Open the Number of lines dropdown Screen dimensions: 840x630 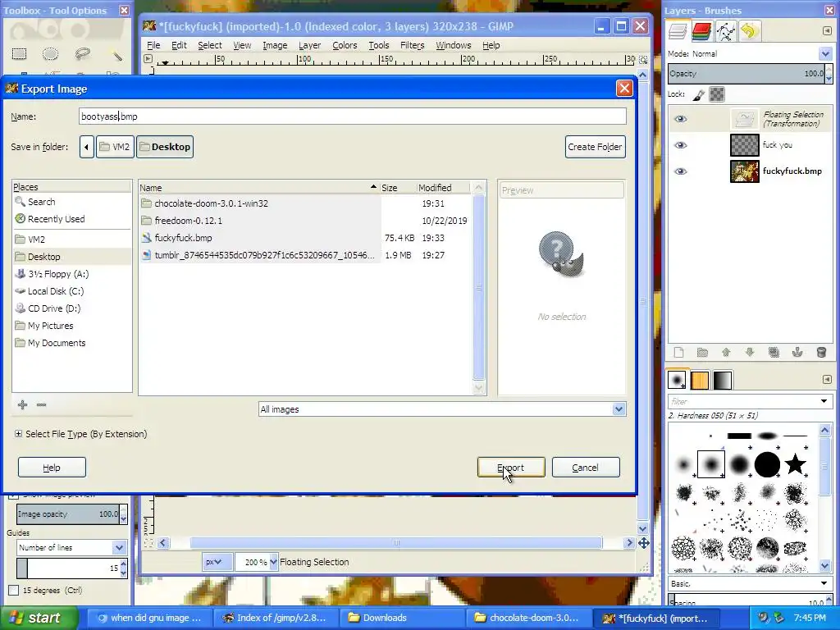pos(72,547)
